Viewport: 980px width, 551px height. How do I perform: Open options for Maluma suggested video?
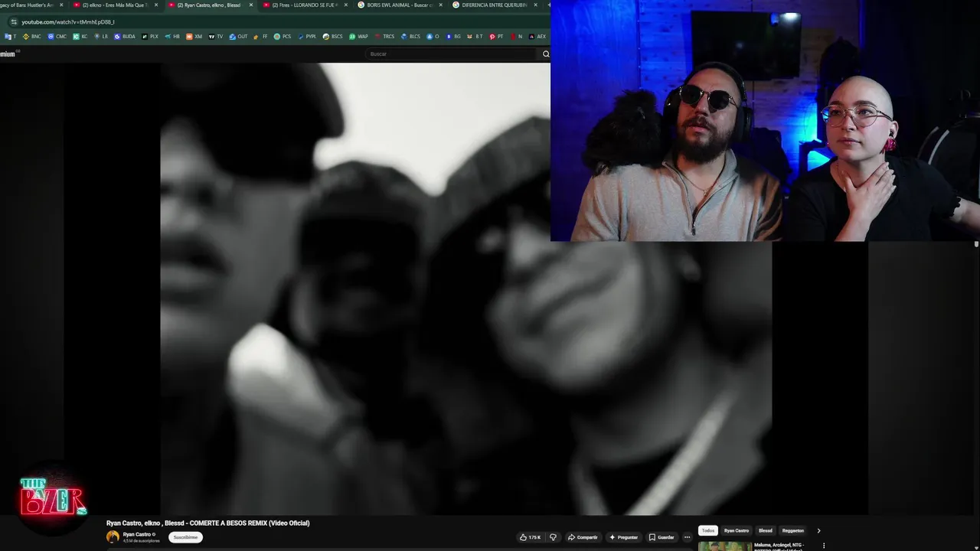pyautogui.click(x=824, y=546)
